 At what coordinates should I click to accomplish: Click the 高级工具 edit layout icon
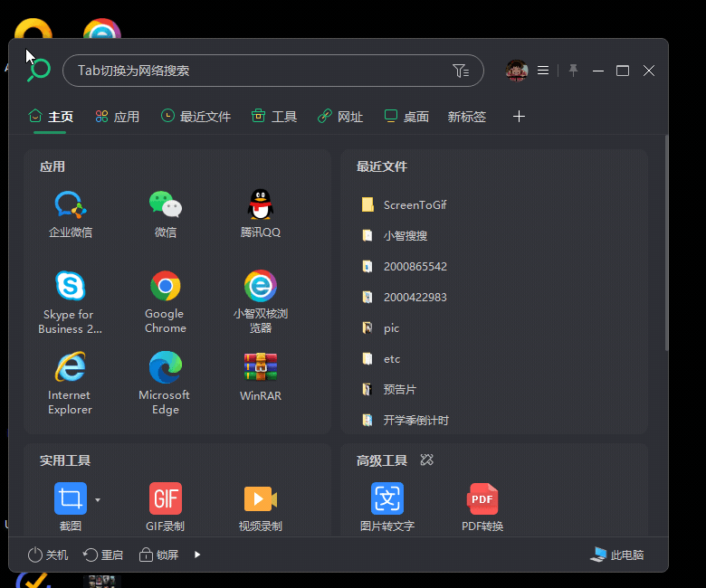click(426, 460)
